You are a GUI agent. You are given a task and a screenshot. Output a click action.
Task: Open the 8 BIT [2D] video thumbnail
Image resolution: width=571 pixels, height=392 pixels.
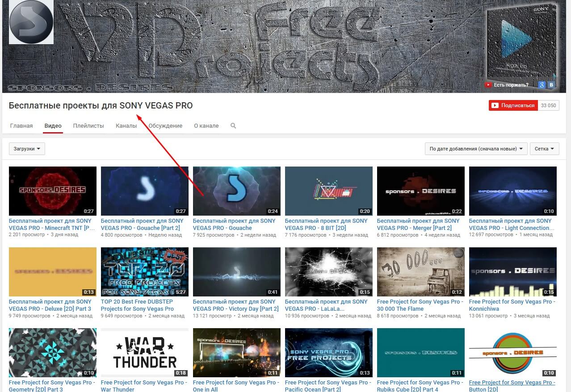coord(329,191)
